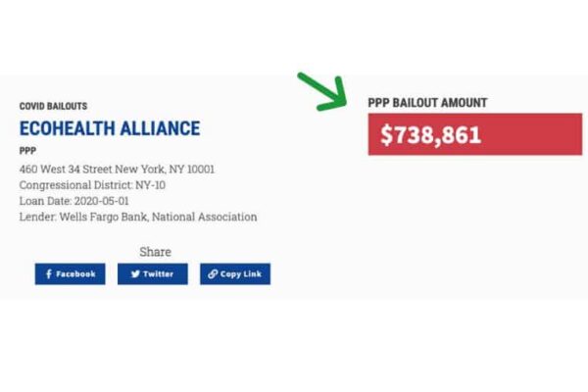Click the Loan Date 2020-05-01 text
This screenshot has width=588, height=392.
pos(73,201)
